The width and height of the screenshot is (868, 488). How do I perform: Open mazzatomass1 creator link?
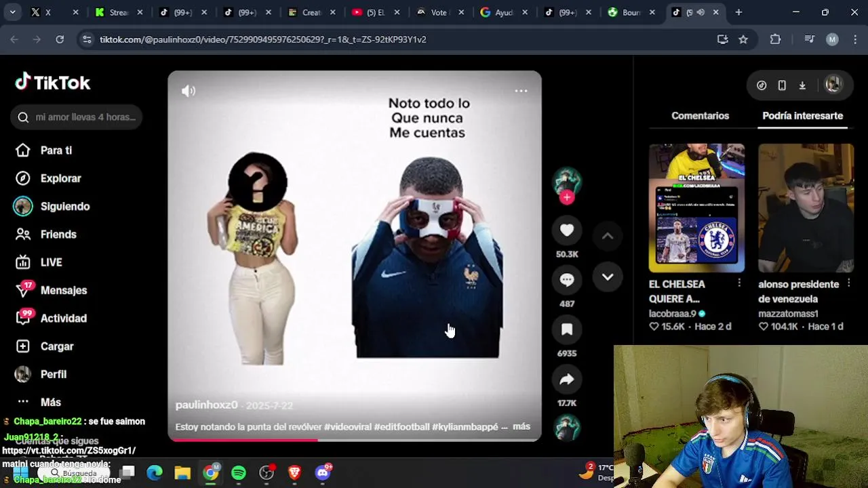pyautogui.click(x=788, y=314)
